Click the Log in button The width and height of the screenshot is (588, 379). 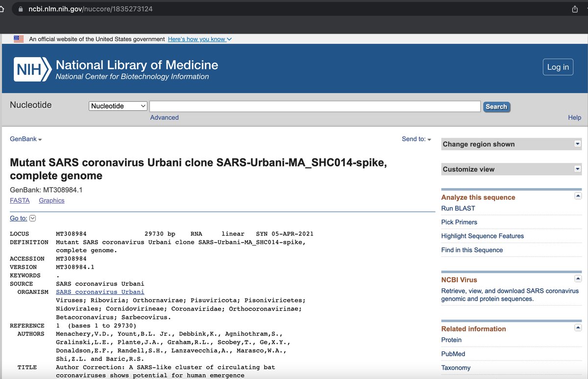tap(558, 67)
